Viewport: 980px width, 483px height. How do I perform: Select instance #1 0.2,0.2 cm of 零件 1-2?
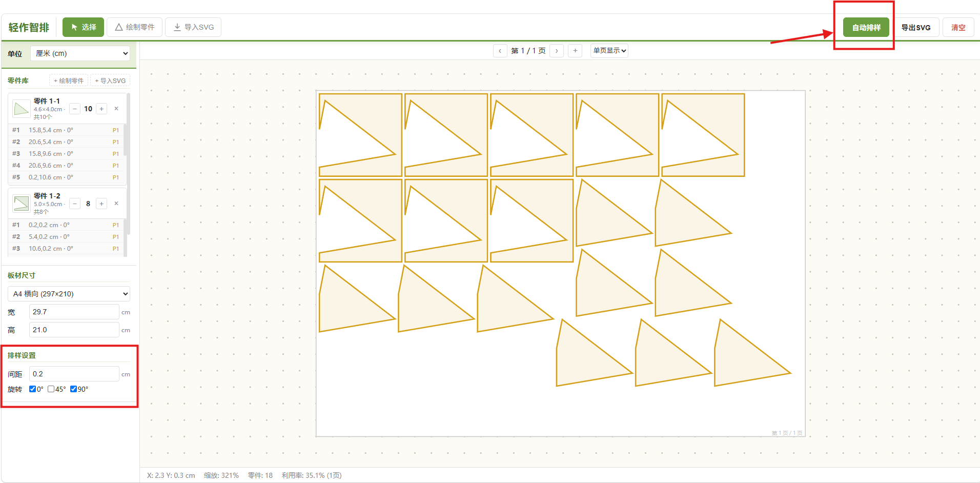[66, 225]
